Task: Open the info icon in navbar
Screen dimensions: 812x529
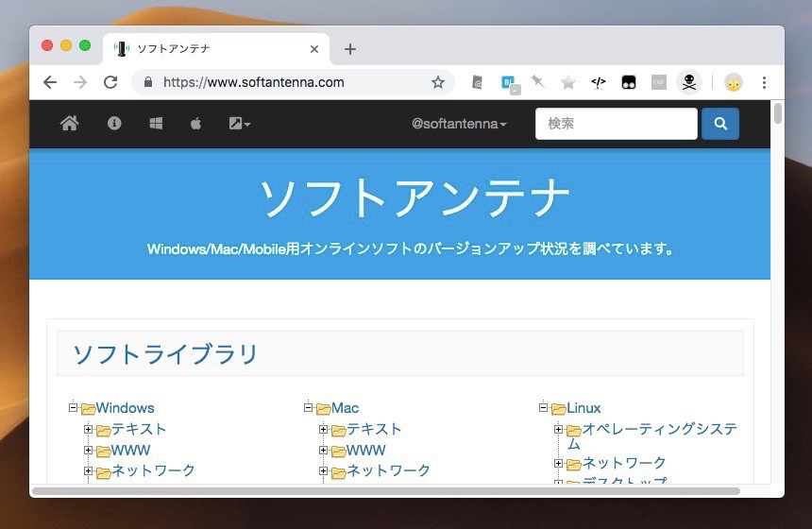Action: tap(114, 124)
